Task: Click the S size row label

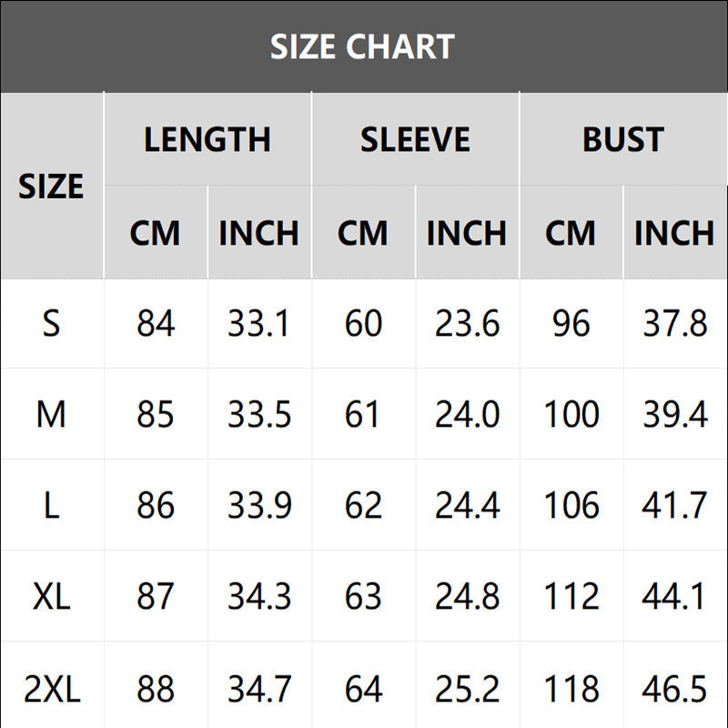Action: click(x=51, y=324)
